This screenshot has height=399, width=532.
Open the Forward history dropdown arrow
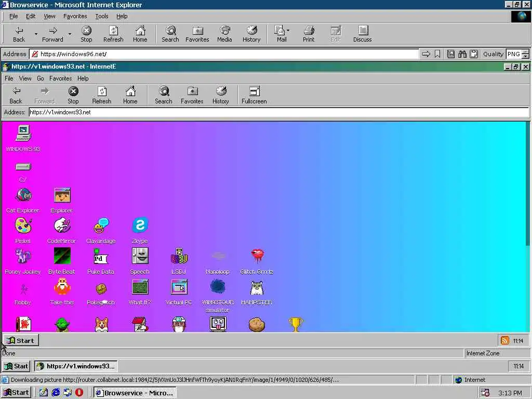click(70, 34)
